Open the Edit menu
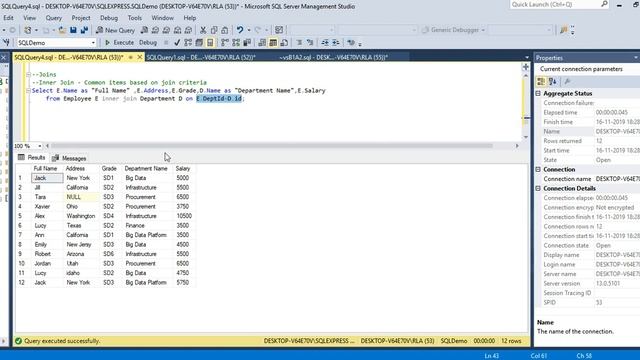 (x=8, y=18)
